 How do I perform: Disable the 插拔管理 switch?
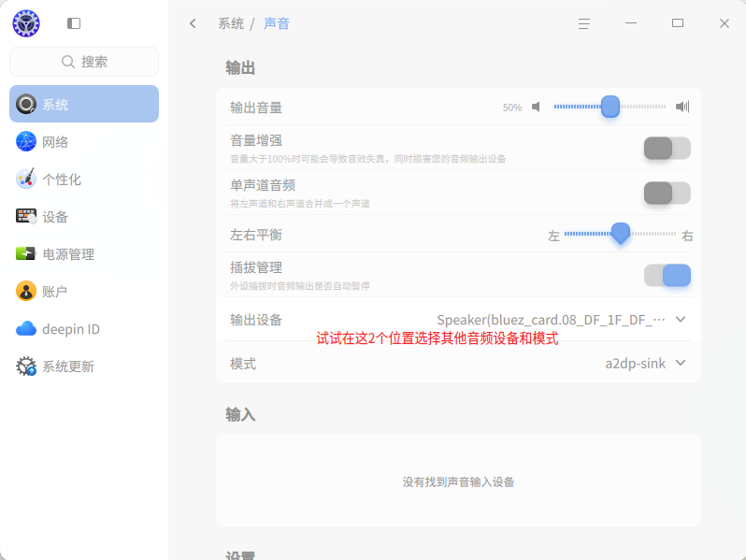[667, 276]
